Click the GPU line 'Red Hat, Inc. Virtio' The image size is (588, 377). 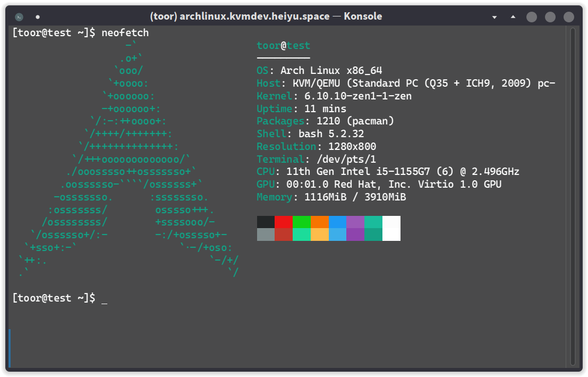(379, 185)
